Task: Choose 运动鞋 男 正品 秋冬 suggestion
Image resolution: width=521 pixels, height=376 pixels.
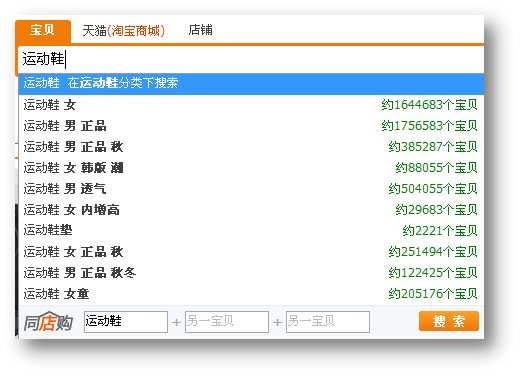Action: [251, 273]
